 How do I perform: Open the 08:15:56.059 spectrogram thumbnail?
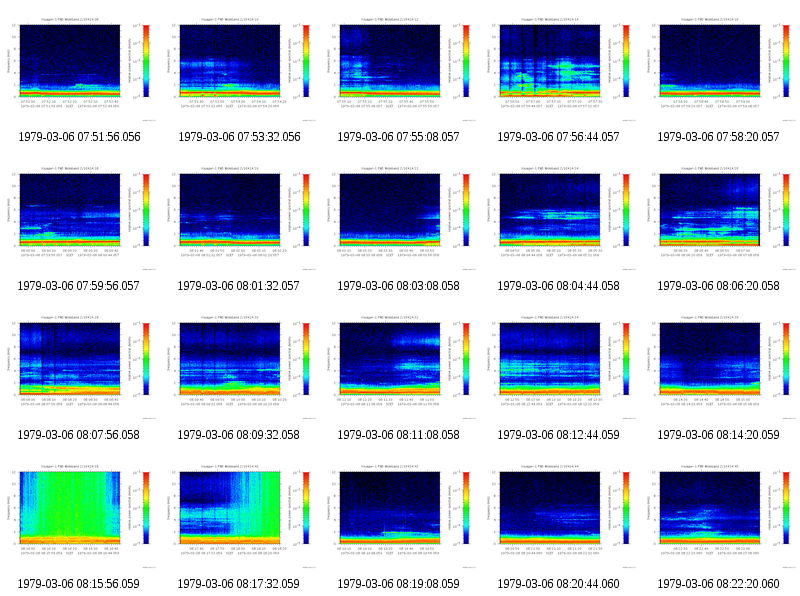click(x=79, y=516)
